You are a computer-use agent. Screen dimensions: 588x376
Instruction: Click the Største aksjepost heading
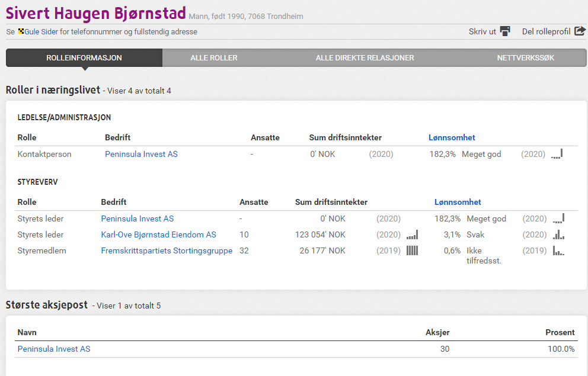point(46,305)
